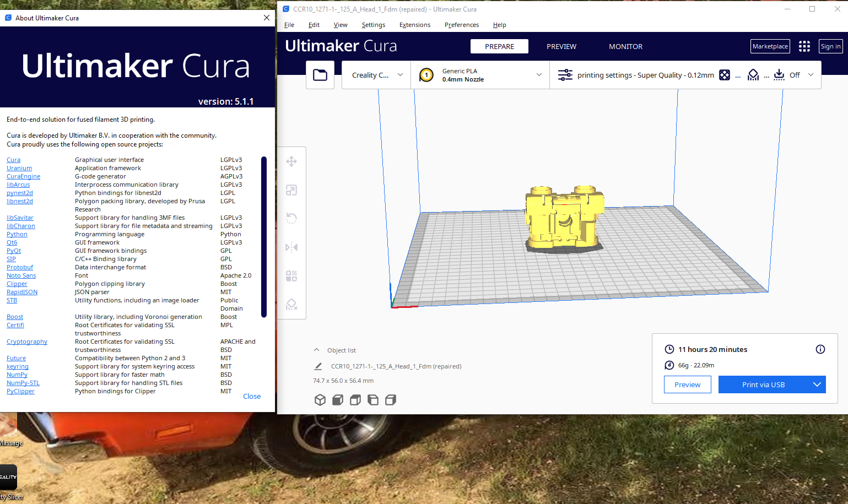Select the Move tool in left toolbar
Screen dimensions: 848x504
point(291,161)
